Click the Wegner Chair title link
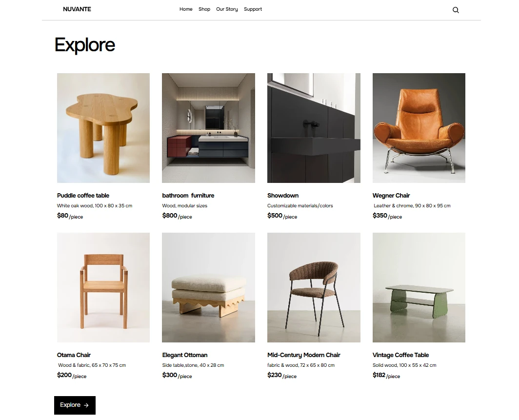519x420 pixels. coord(391,196)
